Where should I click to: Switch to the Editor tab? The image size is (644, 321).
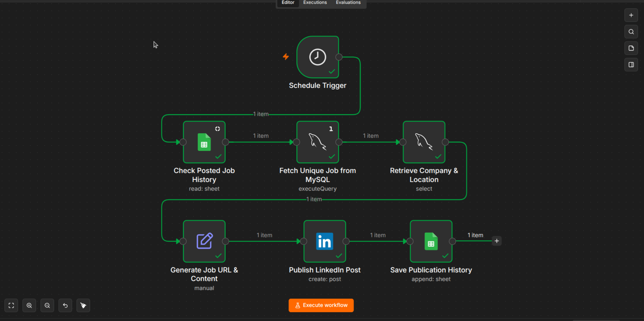[x=288, y=3]
